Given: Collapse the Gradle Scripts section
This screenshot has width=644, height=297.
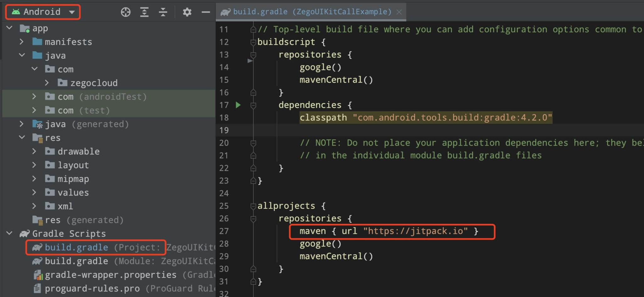Looking at the screenshot, I should [x=10, y=234].
